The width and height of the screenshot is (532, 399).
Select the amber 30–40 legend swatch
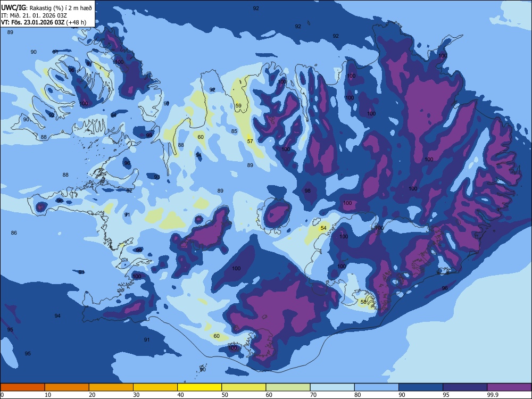pos(155,387)
